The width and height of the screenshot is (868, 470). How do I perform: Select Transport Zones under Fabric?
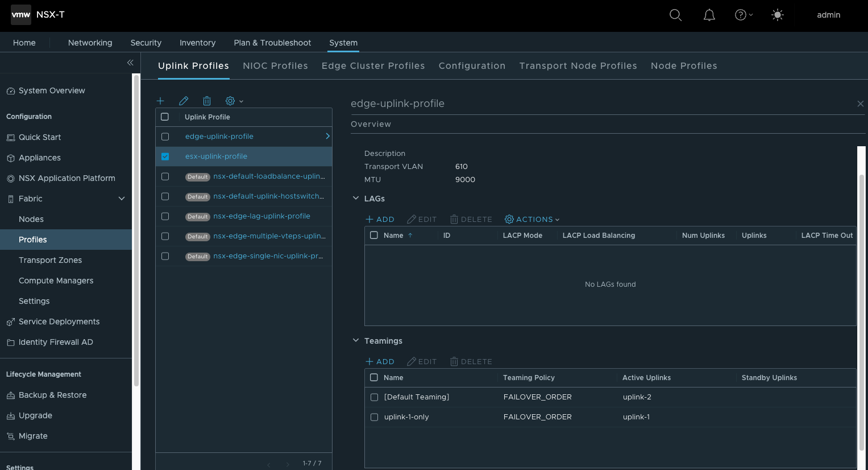tap(50, 260)
